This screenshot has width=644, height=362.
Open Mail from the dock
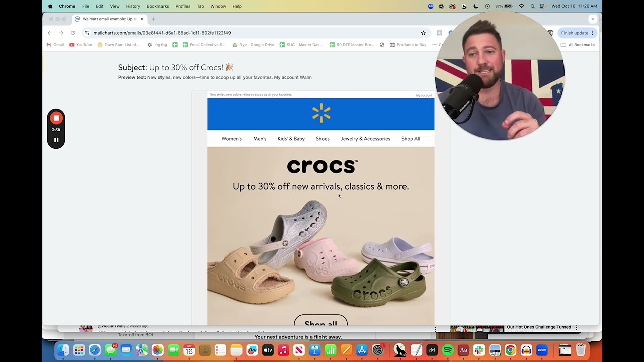[126, 350]
